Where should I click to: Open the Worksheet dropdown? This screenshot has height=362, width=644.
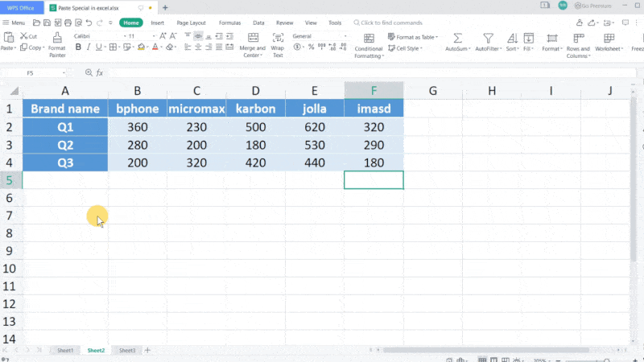click(x=609, y=43)
